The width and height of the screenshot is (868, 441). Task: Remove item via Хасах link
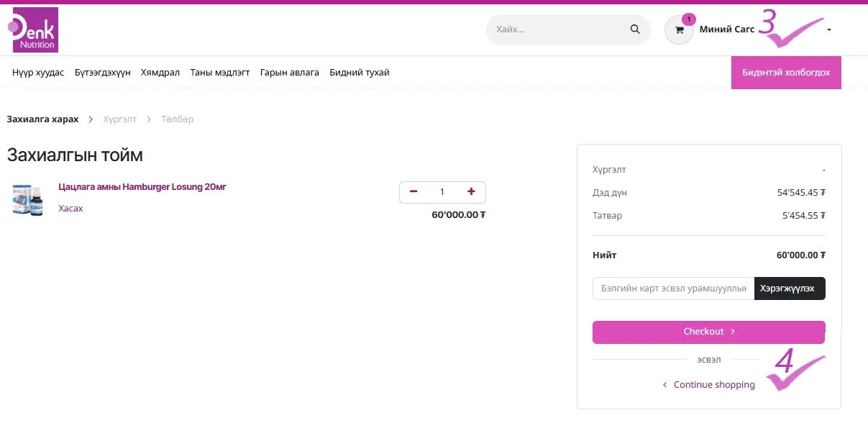(x=70, y=209)
